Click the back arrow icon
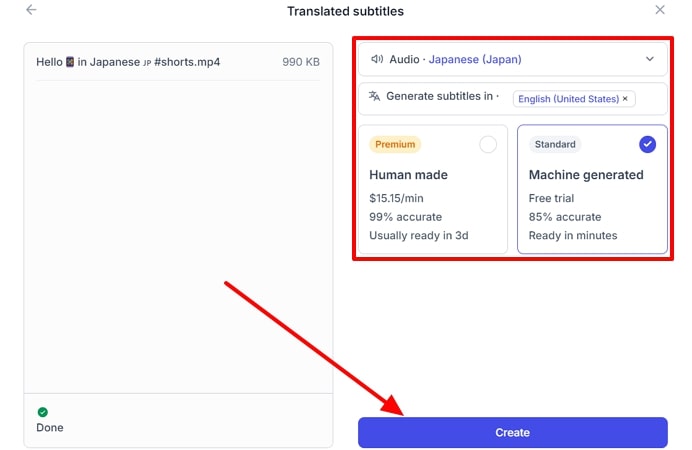The width and height of the screenshot is (692, 450). click(x=31, y=10)
